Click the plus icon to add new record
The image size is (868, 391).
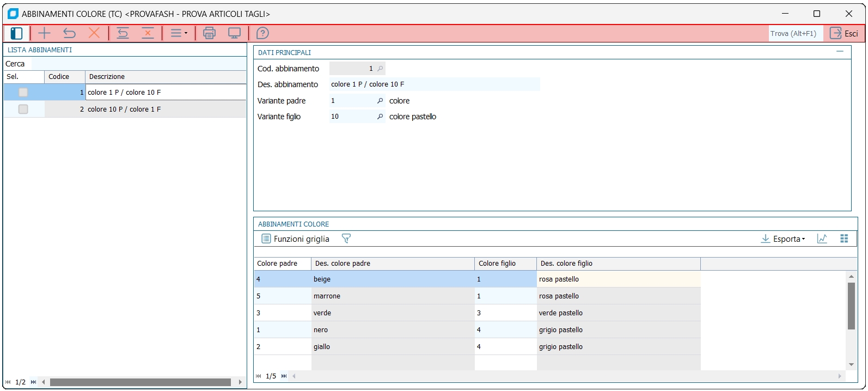click(44, 33)
